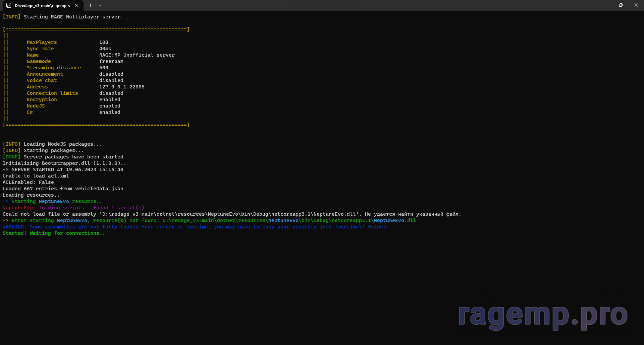This screenshot has width=644, height=345.
Task: Click the 'Started! Waiting for connections' line
Action: (x=54, y=233)
